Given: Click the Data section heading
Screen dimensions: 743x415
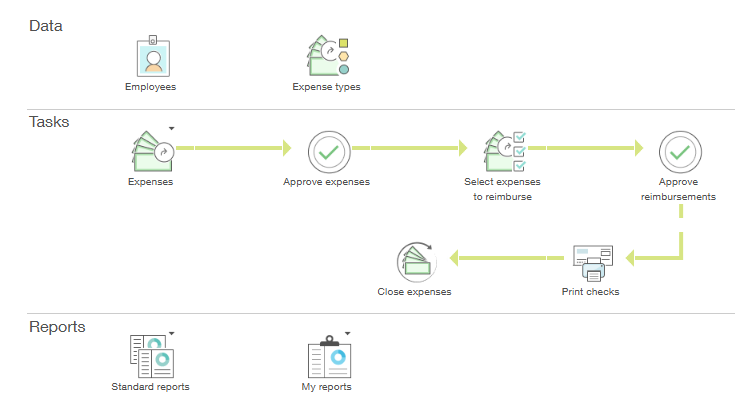Looking at the screenshot, I should [45, 26].
